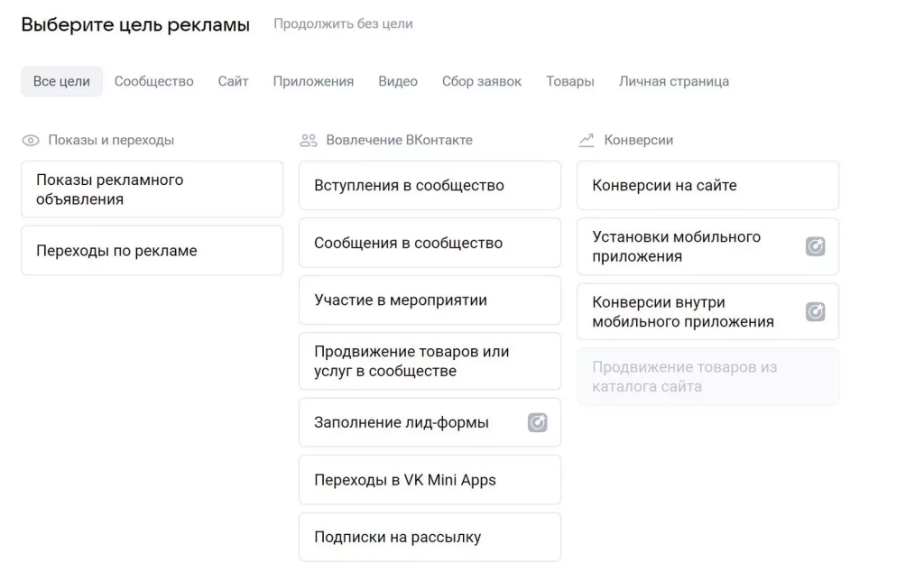
Task: Choose Переходы в VK Mini Apps goal
Action: pyautogui.click(x=430, y=480)
